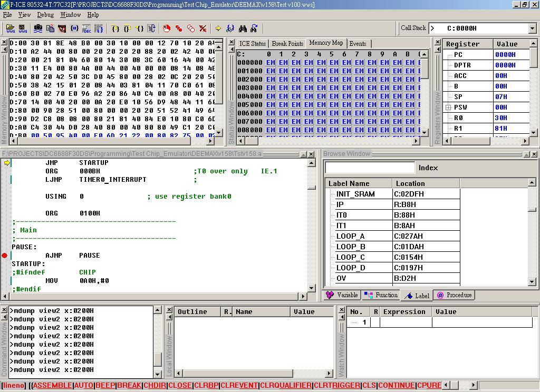Click the run to cursor icon
The image size is (540, 392).
click(151, 28)
